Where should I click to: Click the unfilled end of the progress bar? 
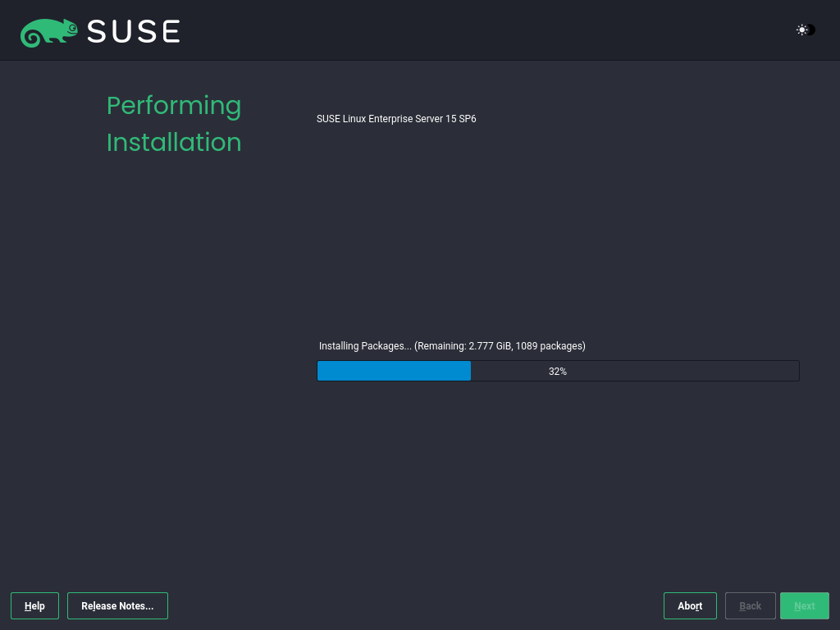[x=738, y=371]
